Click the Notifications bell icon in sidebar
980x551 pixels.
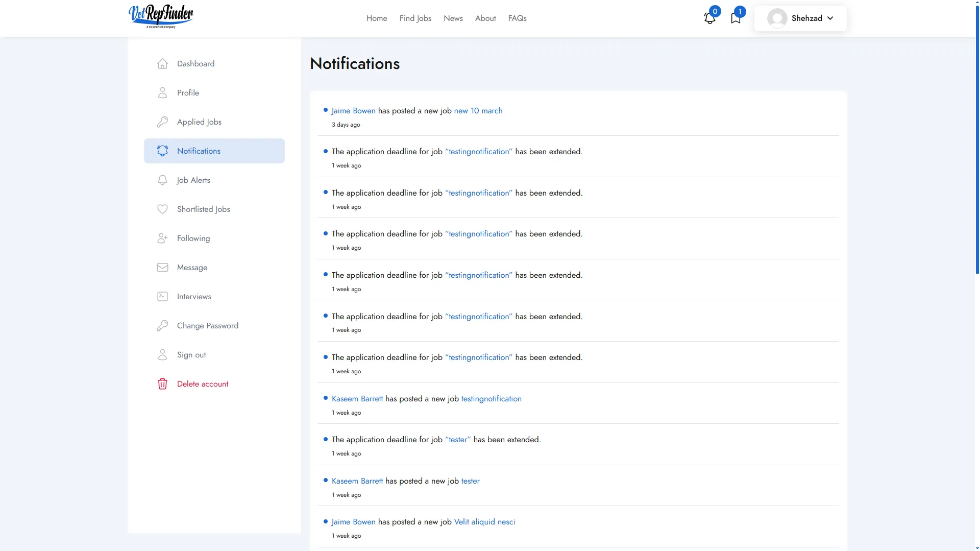[x=162, y=151]
